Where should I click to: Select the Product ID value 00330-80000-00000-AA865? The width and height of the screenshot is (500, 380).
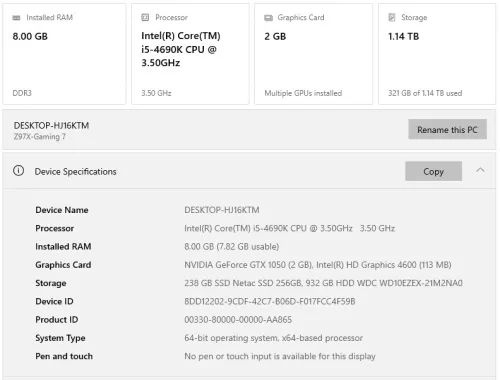point(238,320)
